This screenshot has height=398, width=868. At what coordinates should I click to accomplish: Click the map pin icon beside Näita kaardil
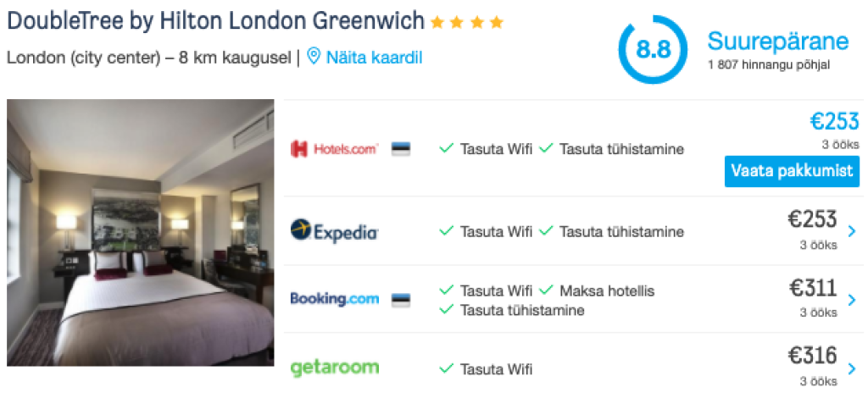point(314,57)
